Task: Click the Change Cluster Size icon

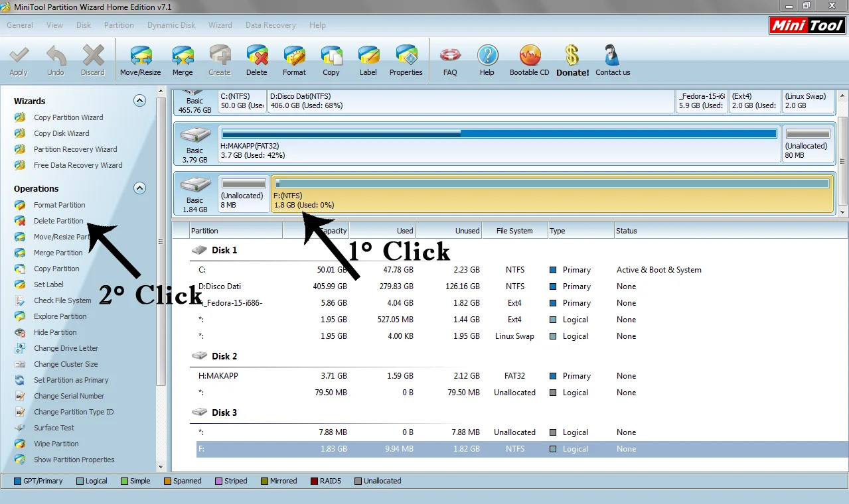Action: tap(21, 364)
